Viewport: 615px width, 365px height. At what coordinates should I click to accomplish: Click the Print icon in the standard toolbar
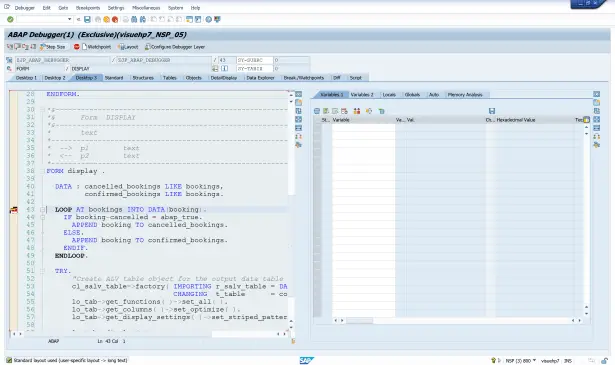(x=126, y=19)
